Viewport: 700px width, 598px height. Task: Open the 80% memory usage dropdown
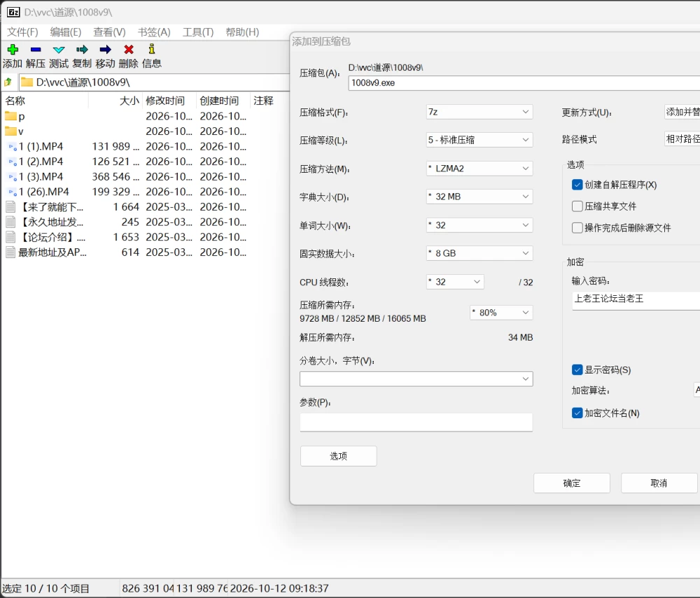501,313
